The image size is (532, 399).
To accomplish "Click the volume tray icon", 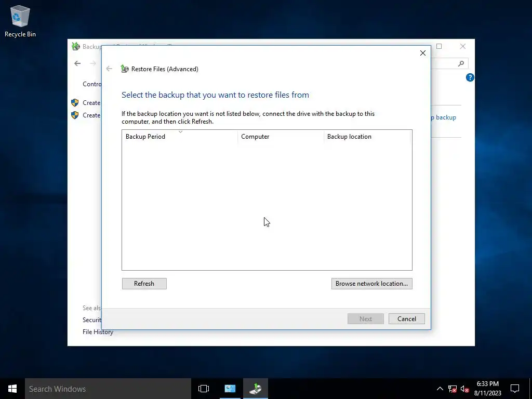I will pos(464,389).
